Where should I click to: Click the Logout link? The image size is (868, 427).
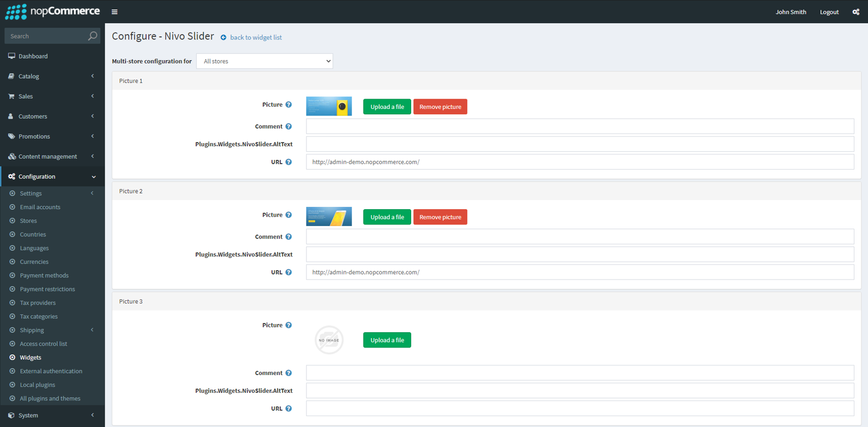tap(829, 12)
